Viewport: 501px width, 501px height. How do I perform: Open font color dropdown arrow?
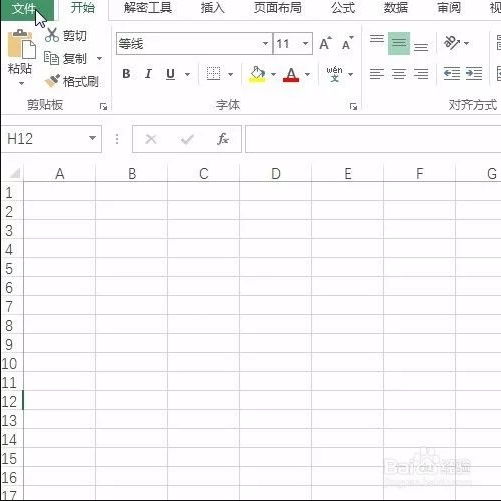point(307,74)
